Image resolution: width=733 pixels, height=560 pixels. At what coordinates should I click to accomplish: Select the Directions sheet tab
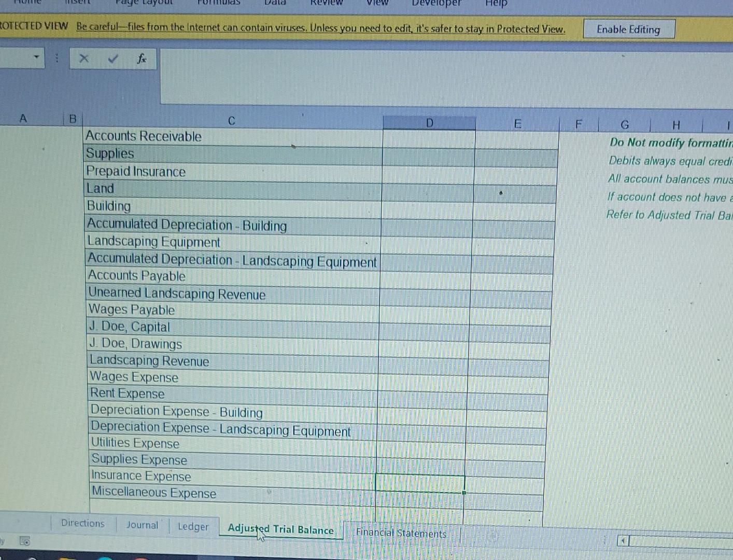click(82, 524)
